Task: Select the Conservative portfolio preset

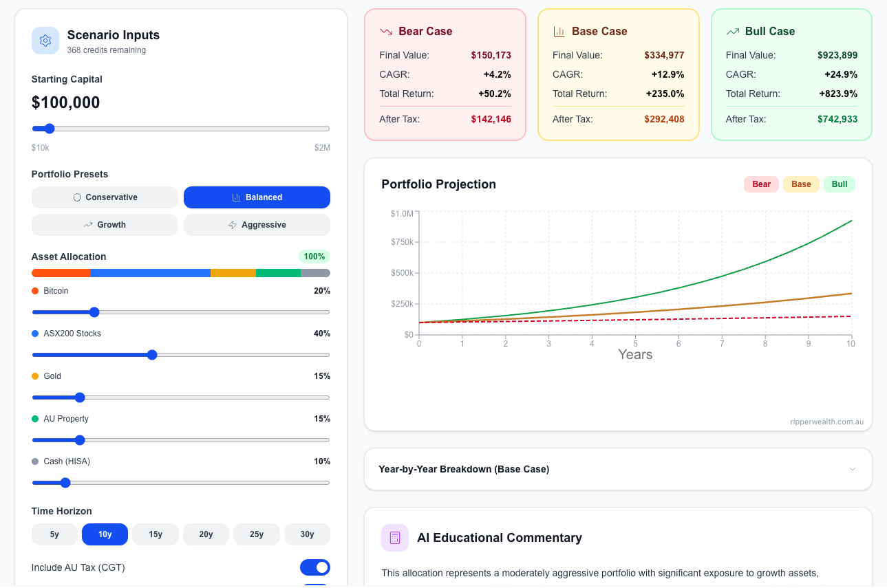Action: pos(105,197)
